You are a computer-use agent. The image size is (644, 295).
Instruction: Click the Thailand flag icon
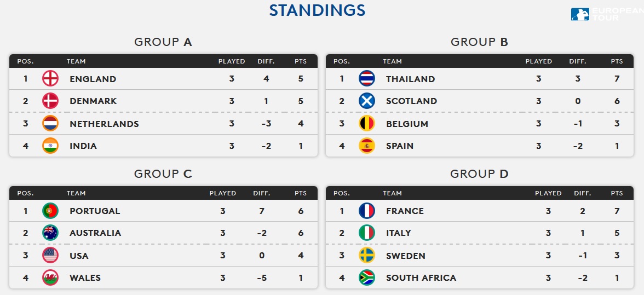point(367,79)
